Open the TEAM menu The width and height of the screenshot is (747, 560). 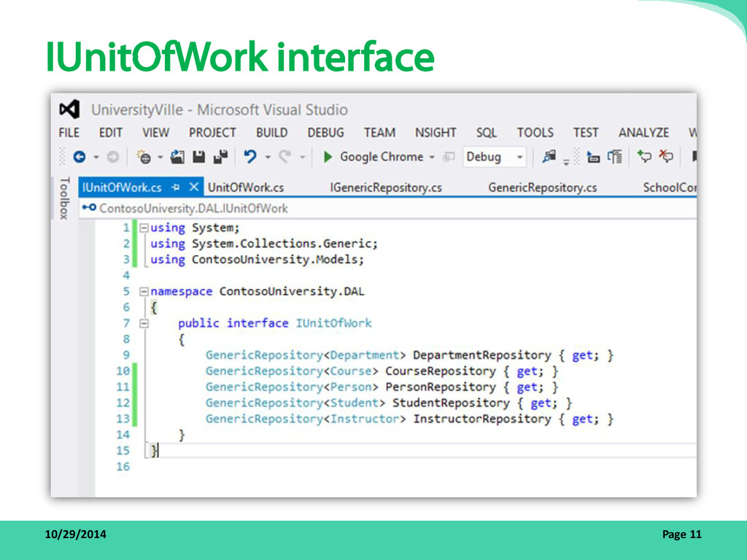(379, 133)
